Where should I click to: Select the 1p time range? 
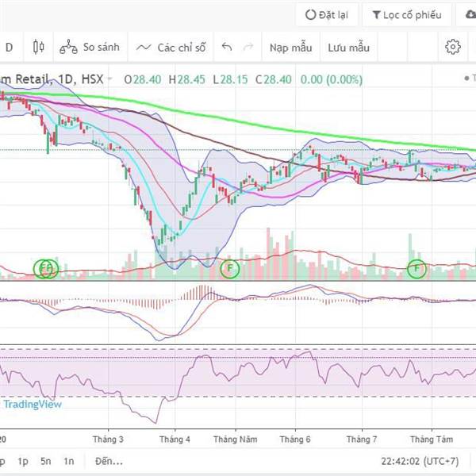pyautogui.click(x=23, y=461)
